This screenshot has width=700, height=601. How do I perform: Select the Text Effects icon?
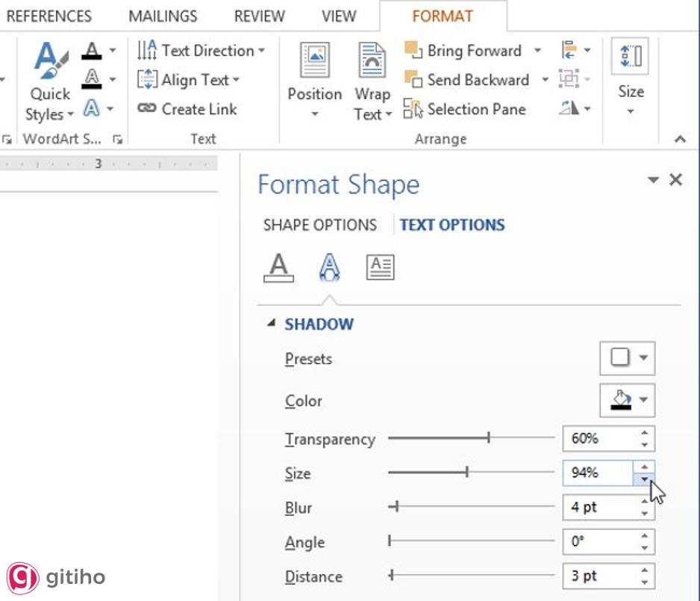pos(329,267)
